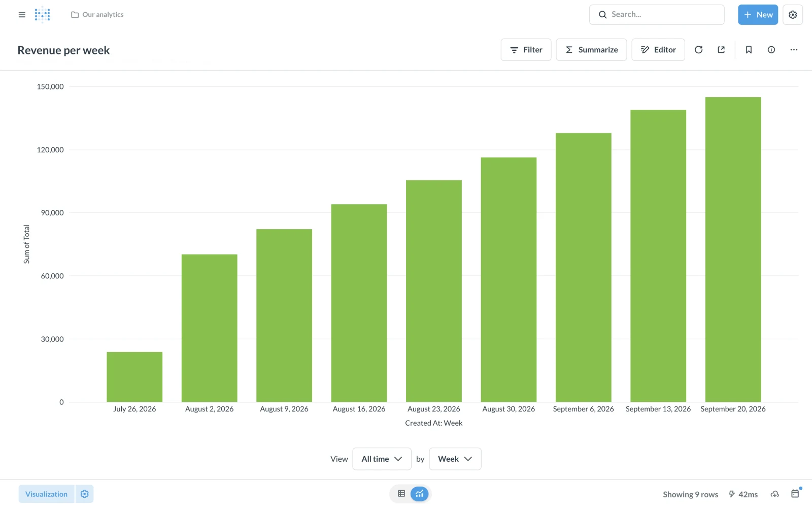
Task: Click the July 26, 2026 axis label
Action: point(134,409)
